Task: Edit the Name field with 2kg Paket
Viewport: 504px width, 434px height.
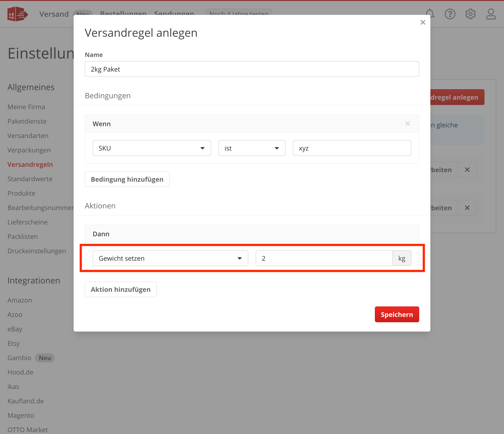Action: point(252,69)
